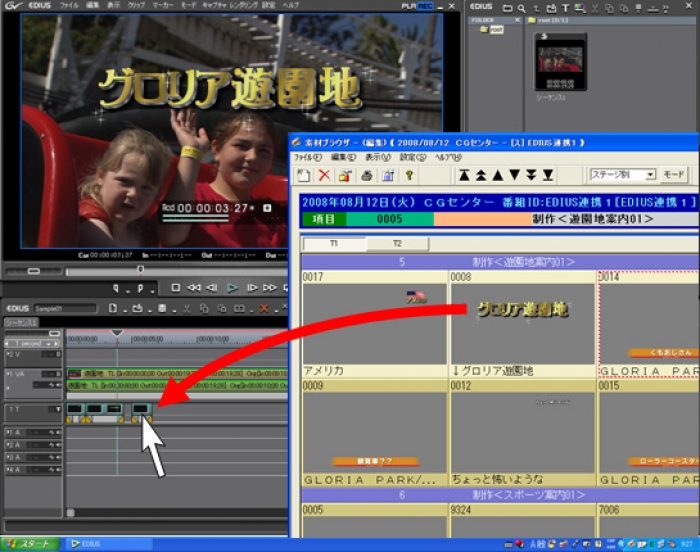The width and height of the screenshot is (700, 552).
Task: Click the open project icon in timeline toolbar
Action: [138, 308]
